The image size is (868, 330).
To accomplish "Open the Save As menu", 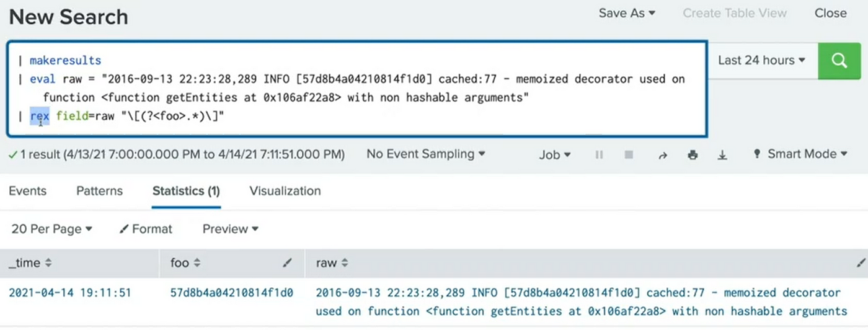I will (627, 13).
